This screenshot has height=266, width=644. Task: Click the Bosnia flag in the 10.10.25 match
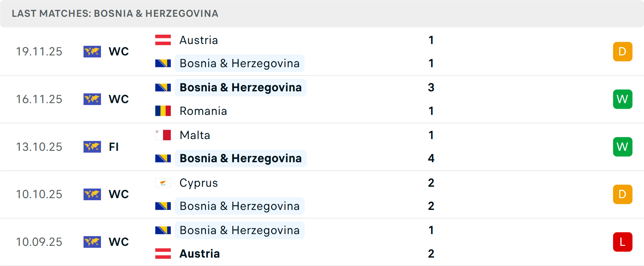163,206
